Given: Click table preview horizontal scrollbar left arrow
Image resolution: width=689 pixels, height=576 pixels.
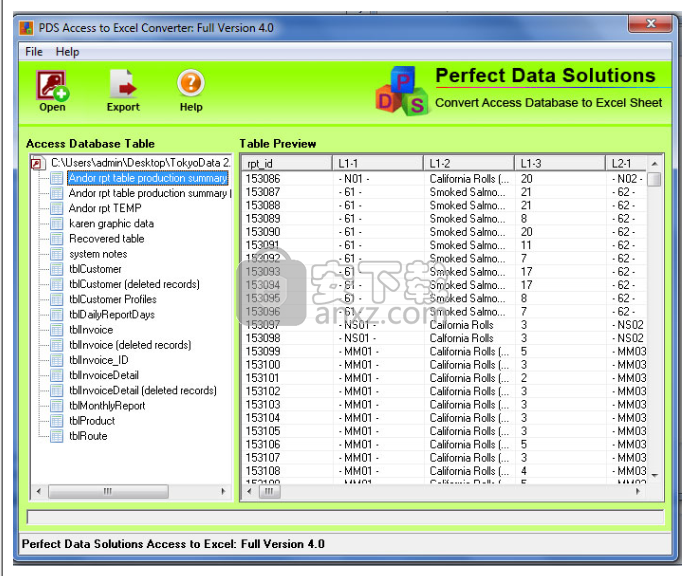Looking at the screenshot, I should tap(250, 492).
